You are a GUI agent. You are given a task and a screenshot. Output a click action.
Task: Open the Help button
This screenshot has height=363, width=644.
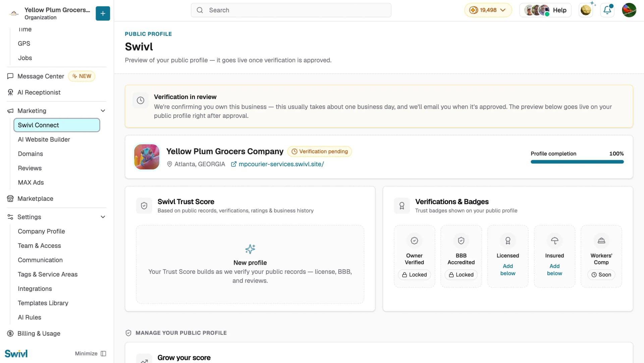[x=545, y=10]
